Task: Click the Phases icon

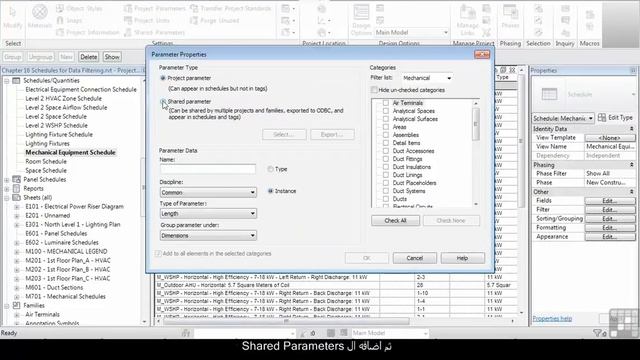Action: coord(510,12)
